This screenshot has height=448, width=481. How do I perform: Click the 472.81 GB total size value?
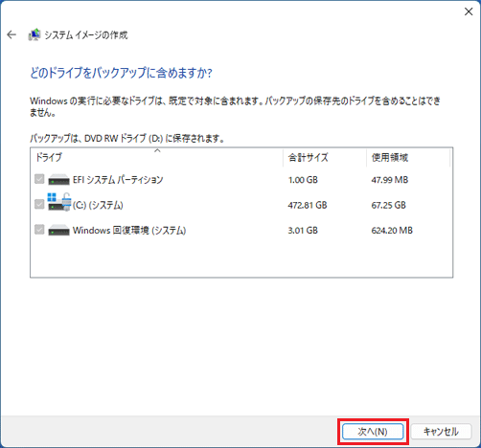click(x=308, y=205)
